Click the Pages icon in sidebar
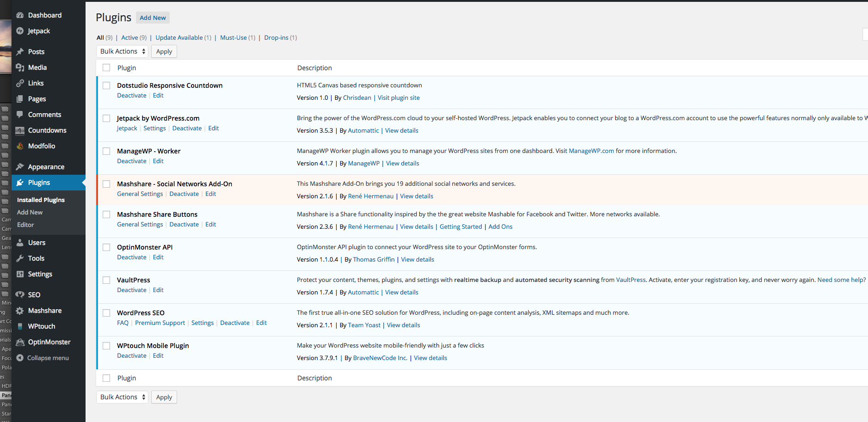The width and height of the screenshot is (868, 422). click(20, 99)
